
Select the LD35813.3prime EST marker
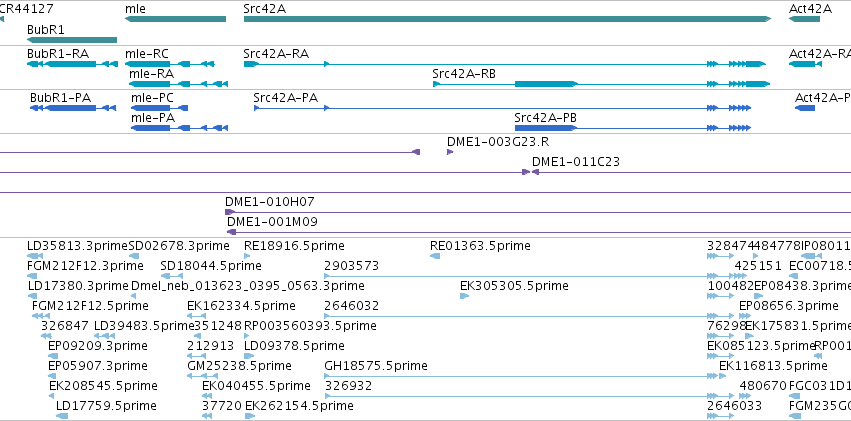coord(34,256)
